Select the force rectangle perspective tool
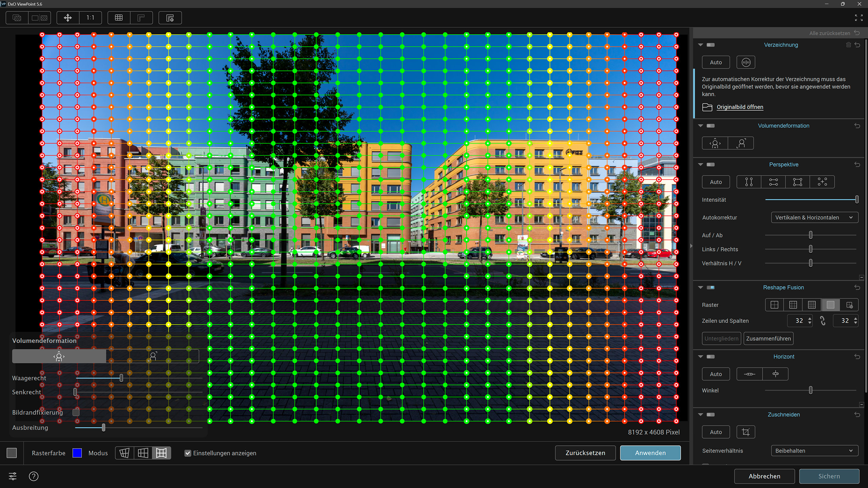The width and height of the screenshot is (868, 488). [x=797, y=182]
